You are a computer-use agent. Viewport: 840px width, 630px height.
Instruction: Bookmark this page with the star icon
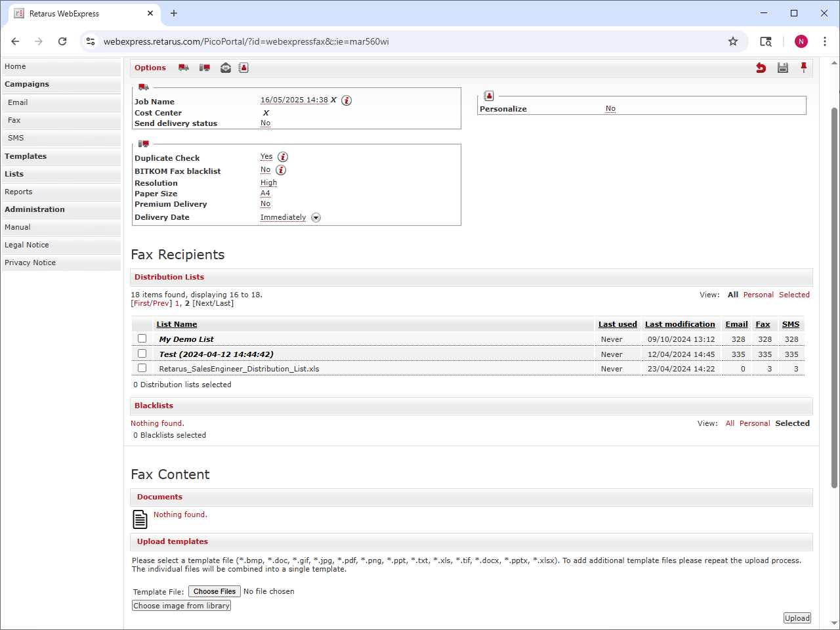[x=733, y=41]
